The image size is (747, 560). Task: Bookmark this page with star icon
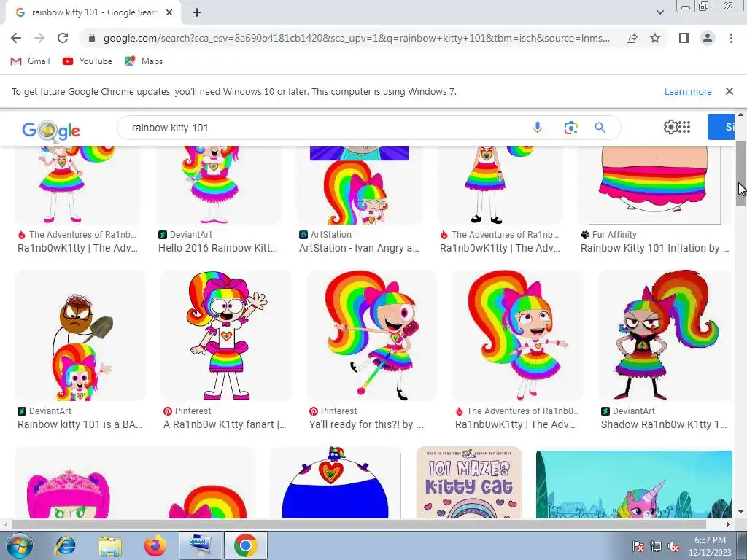[x=655, y=38]
